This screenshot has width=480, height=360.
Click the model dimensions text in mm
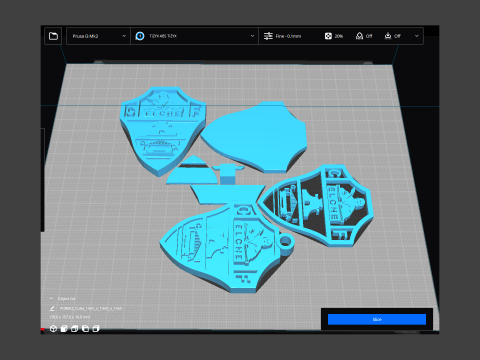70,317
